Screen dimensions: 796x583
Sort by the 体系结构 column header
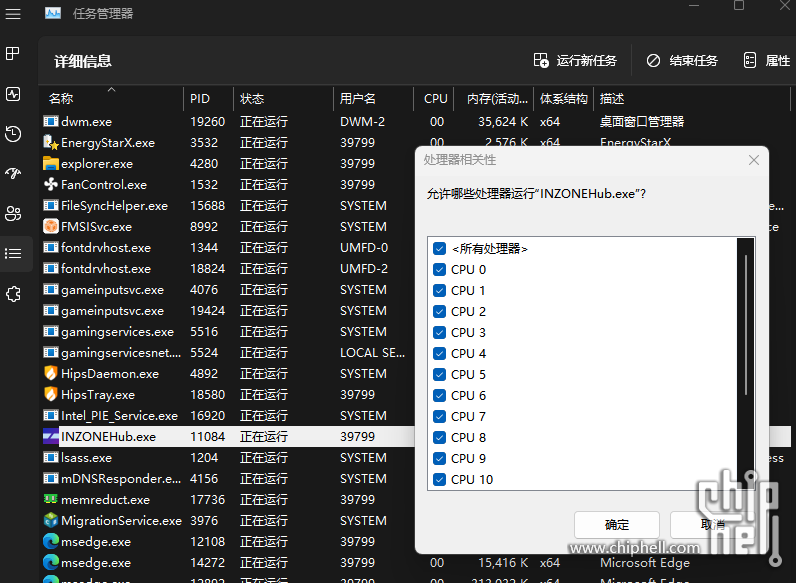[563, 99]
